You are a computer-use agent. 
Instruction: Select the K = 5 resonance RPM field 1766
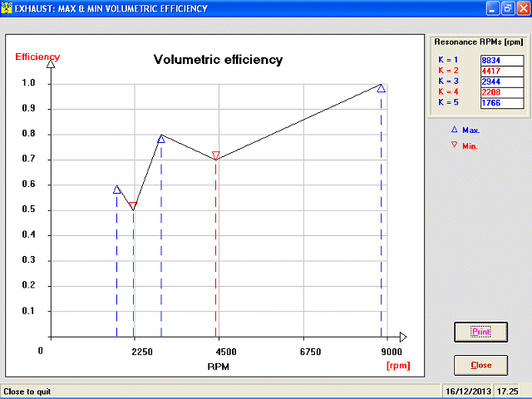(502, 103)
